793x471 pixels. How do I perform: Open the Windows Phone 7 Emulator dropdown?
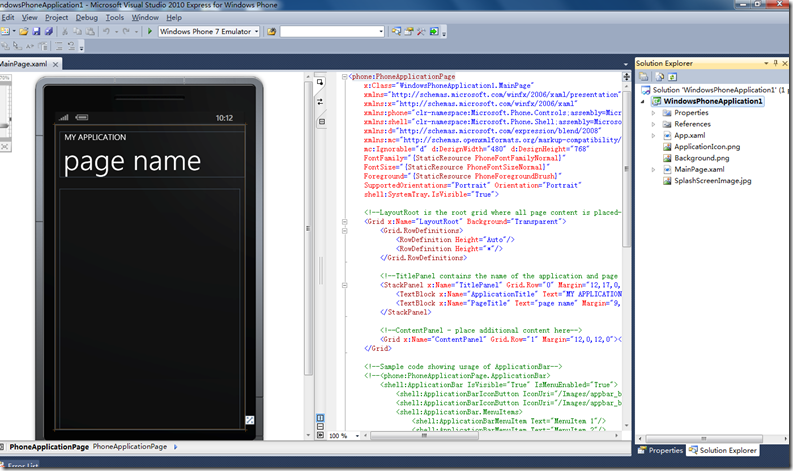coord(256,31)
